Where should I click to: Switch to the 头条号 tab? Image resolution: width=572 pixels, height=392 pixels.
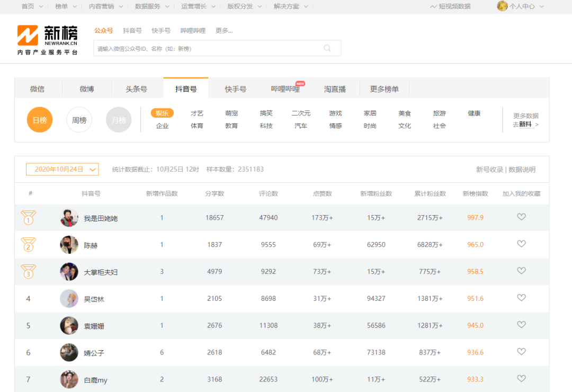point(137,88)
